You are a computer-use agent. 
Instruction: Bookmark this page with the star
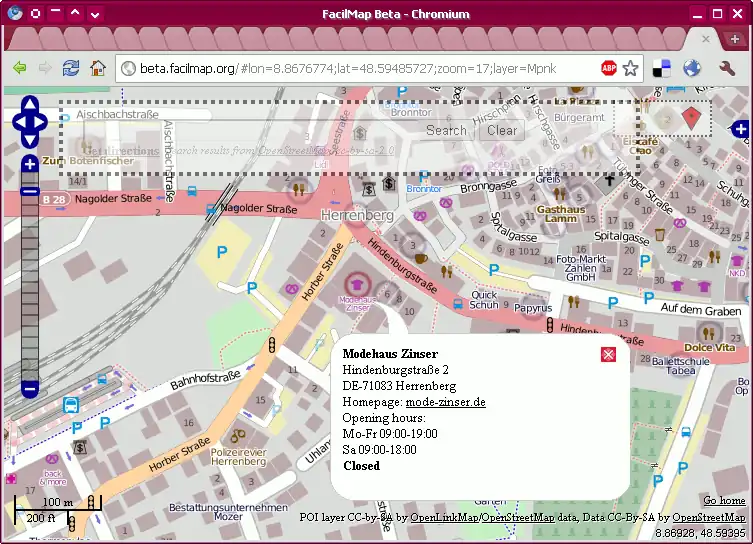[x=630, y=68]
